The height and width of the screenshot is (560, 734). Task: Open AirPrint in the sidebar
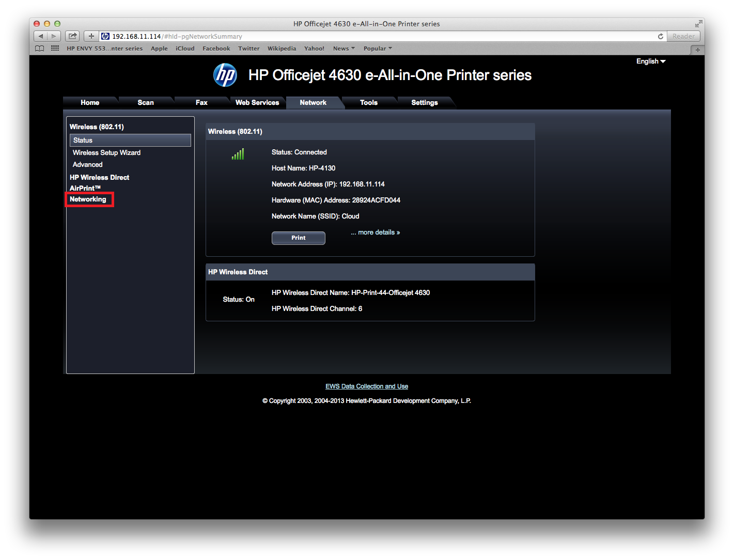(85, 188)
